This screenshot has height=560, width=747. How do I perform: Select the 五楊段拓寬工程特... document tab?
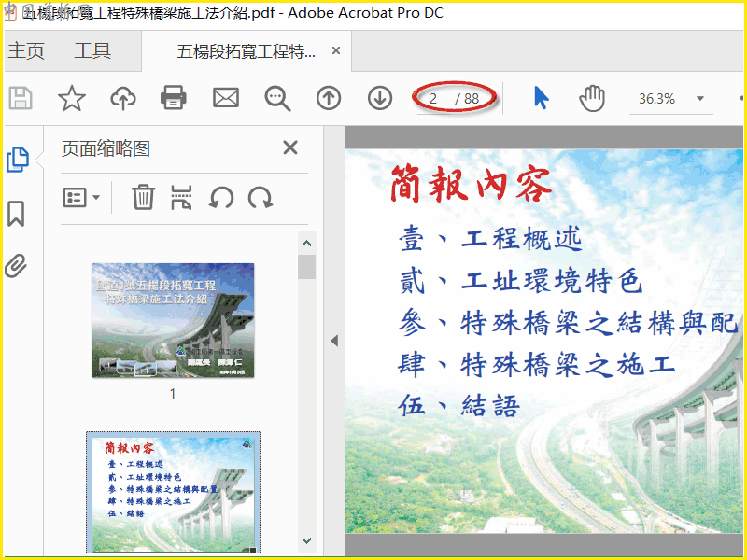(x=247, y=51)
